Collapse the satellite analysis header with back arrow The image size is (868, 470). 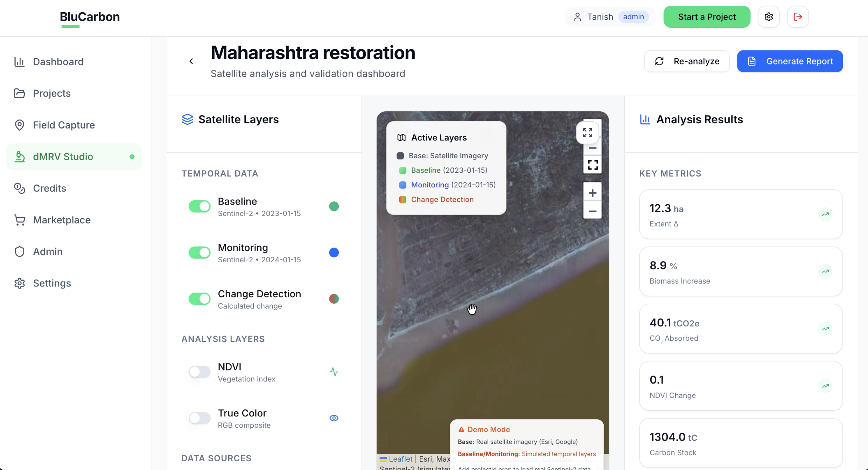coord(191,61)
